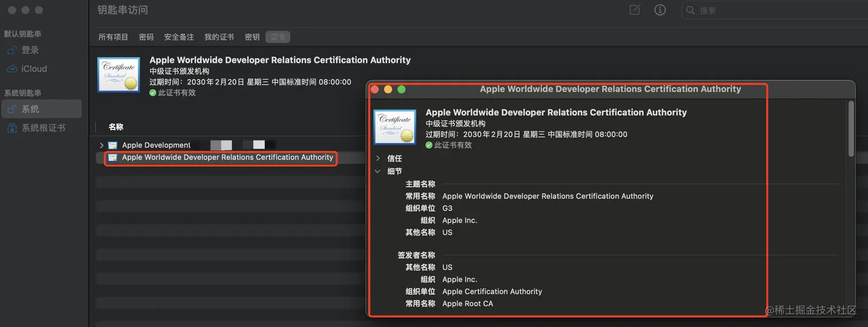The image size is (868, 327).
Task: Click 中级证书颁发机构 text in detail window
Action: tap(455, 124)
